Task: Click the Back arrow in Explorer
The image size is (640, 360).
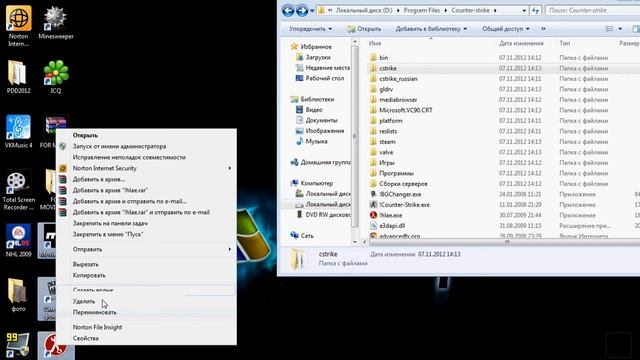Action: coord(288,10)
